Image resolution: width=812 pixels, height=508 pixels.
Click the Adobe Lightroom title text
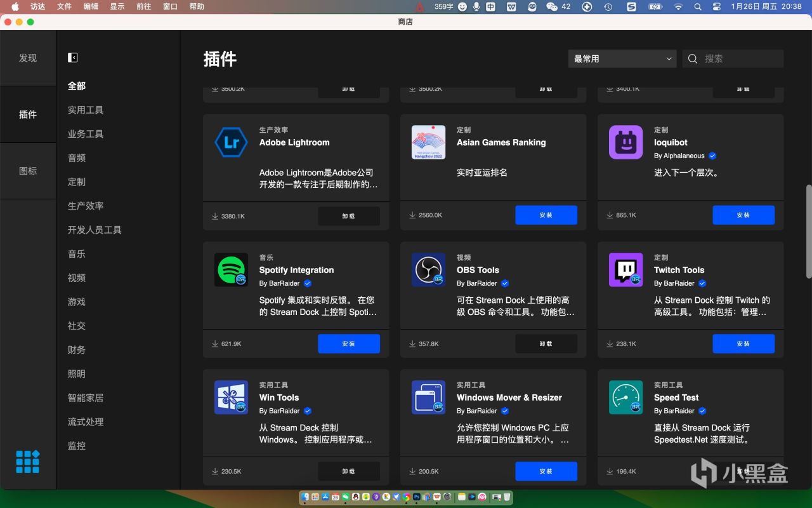coord(294,142)
